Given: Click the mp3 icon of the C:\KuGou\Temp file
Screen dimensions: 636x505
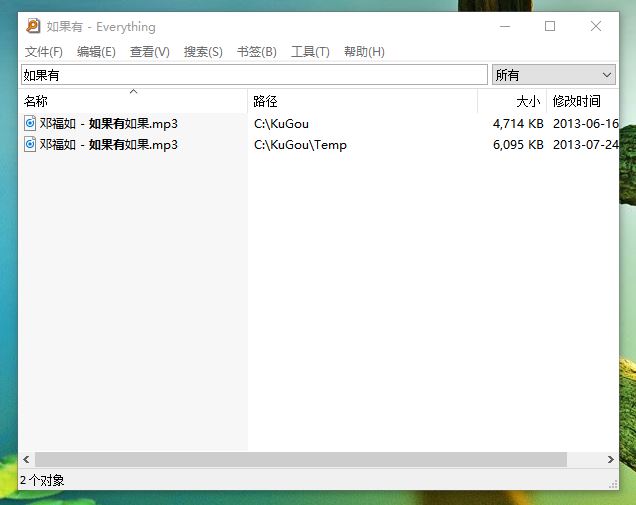Looking at the screenshot, I should pos(30,145).
